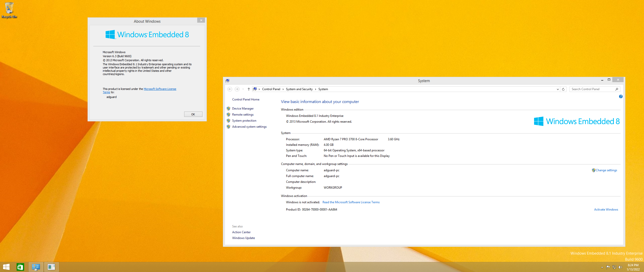Viewport: 644px width, 272px height.
Task: Show hidden tray icons arrow
Action: tap(602, 267)
